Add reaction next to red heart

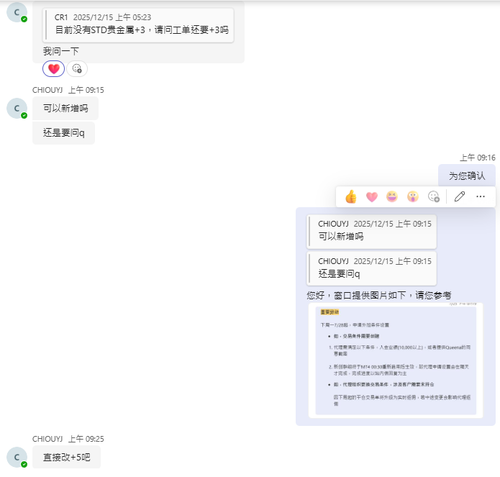(77, 69)
